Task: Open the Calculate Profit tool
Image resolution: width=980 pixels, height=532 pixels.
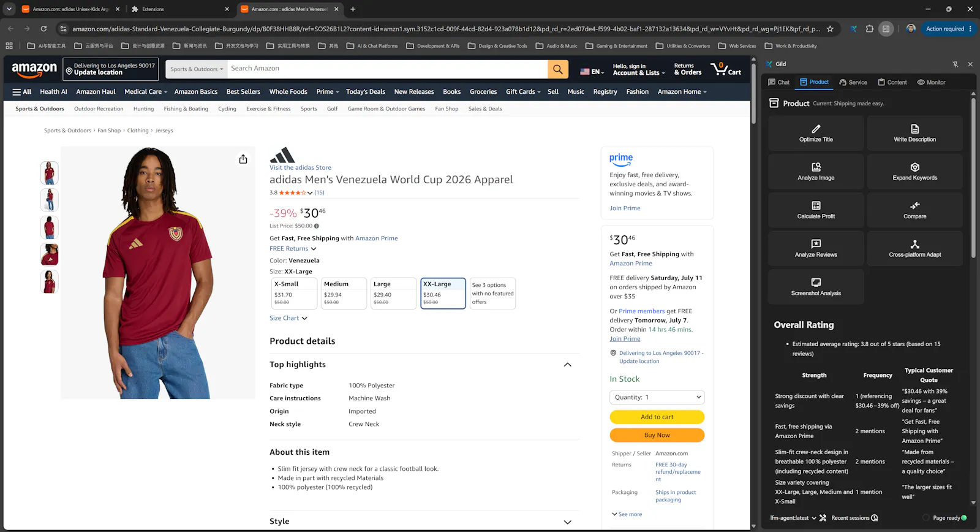Action: 816,210
